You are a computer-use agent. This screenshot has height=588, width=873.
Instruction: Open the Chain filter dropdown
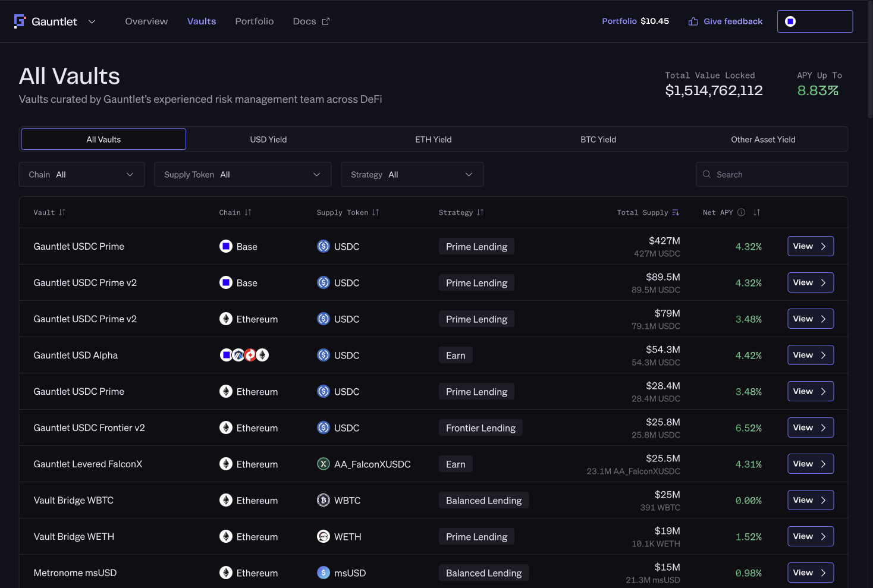click(x=82, y=174)
